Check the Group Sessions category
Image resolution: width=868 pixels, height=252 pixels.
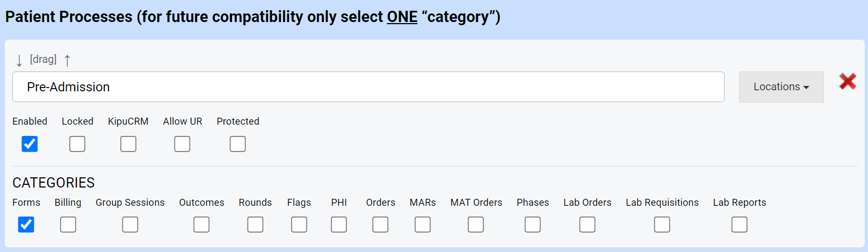(130, 225)
